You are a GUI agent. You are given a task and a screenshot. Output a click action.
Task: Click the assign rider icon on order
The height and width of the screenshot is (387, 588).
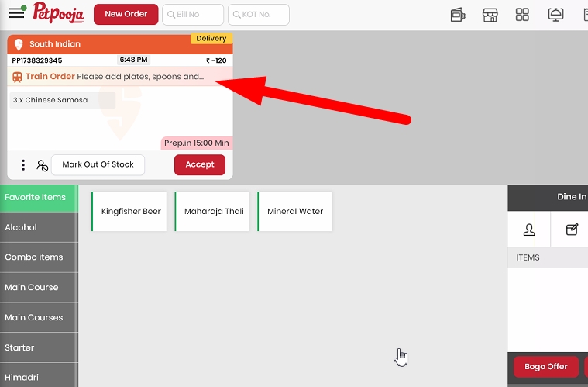[42, 165]
